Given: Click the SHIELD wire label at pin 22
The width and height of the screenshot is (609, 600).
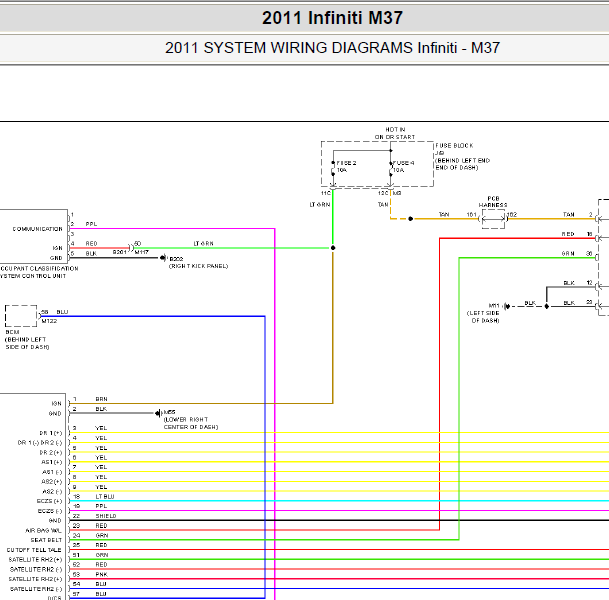Looking at the screenshot, I should (x=106, y=516).
